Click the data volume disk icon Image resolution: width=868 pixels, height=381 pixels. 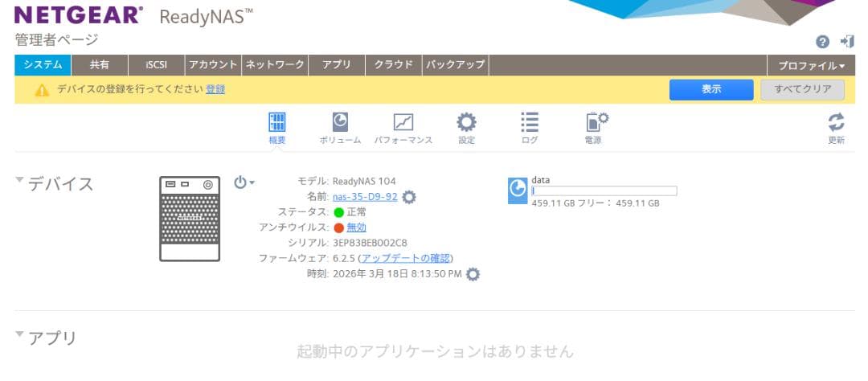(x=518, y=190)
